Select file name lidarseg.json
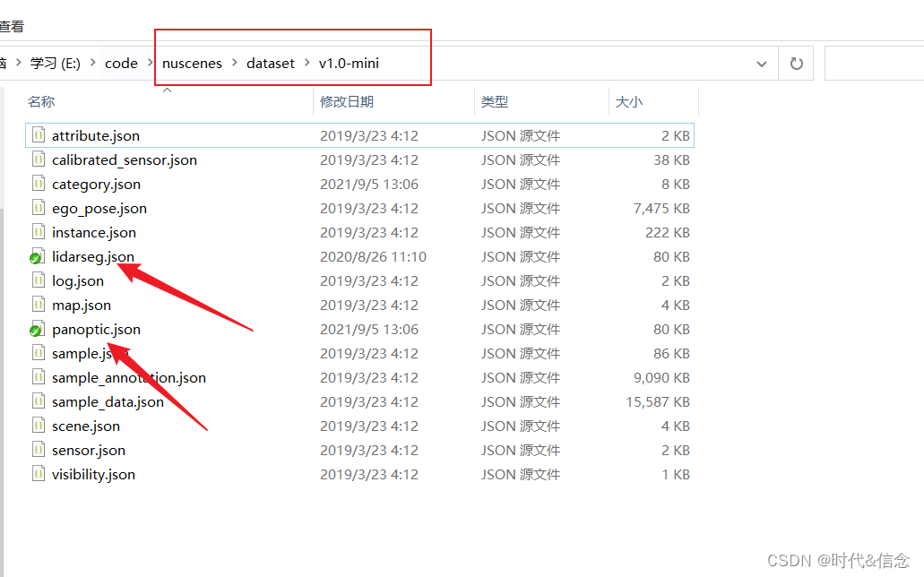The image size is (924, 577). 93,256
